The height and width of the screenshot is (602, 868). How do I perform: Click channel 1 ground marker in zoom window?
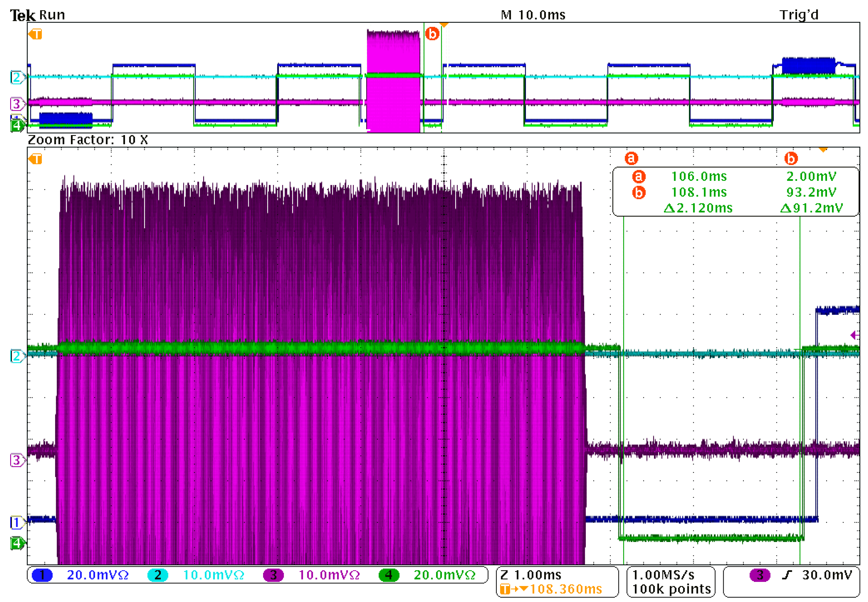pyautogui.click(x=17, y=522)
